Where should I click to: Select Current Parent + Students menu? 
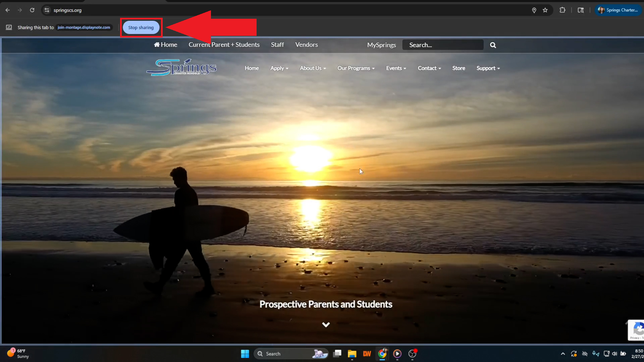point(224,45)
